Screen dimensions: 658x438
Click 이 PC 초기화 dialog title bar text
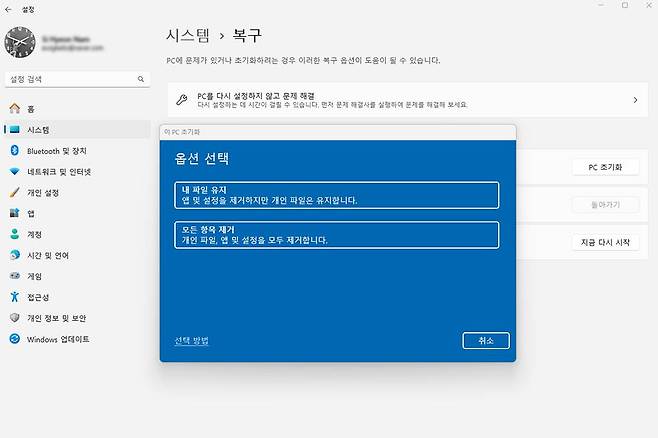[182, 132]
